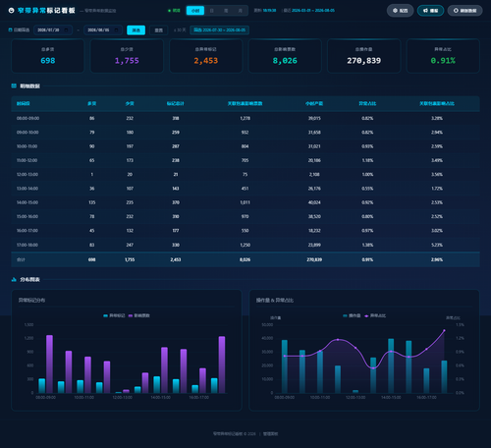The height and width of the screenshot is (448, 491).
Task: Select the 17:00-18:00 table row
Action: click(x=245, y=245)
